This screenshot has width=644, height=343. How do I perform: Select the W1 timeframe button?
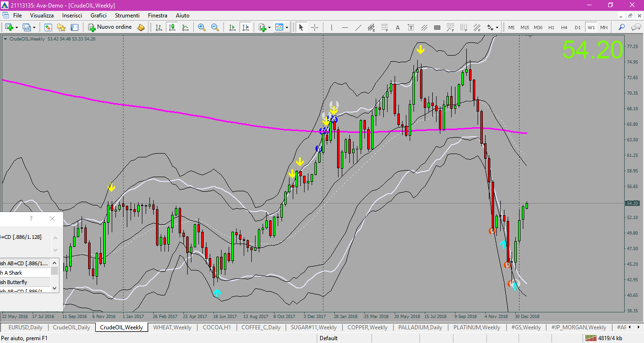(591, 27)
